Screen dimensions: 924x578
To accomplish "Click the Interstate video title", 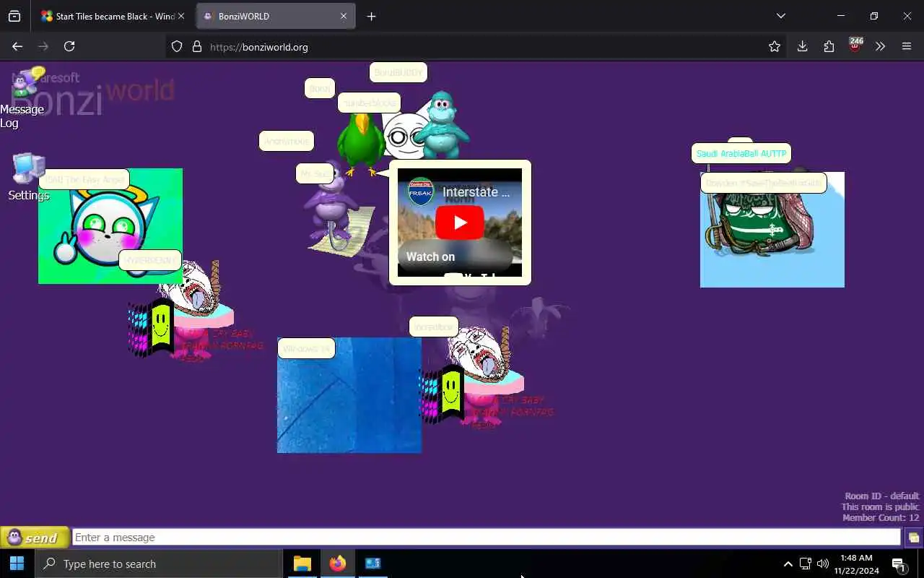I will [476, 192].
